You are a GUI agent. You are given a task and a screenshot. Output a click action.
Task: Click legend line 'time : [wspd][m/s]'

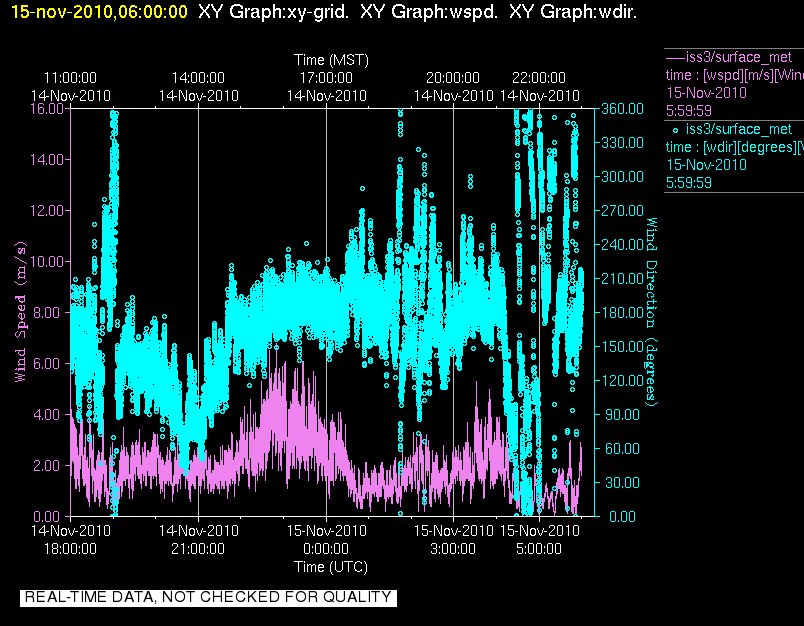pyautogui.click(x=734, y=75)
